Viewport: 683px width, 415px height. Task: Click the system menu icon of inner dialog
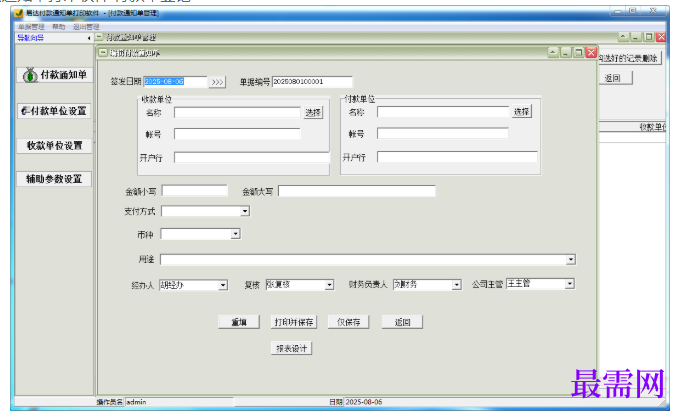coord(103,53)
